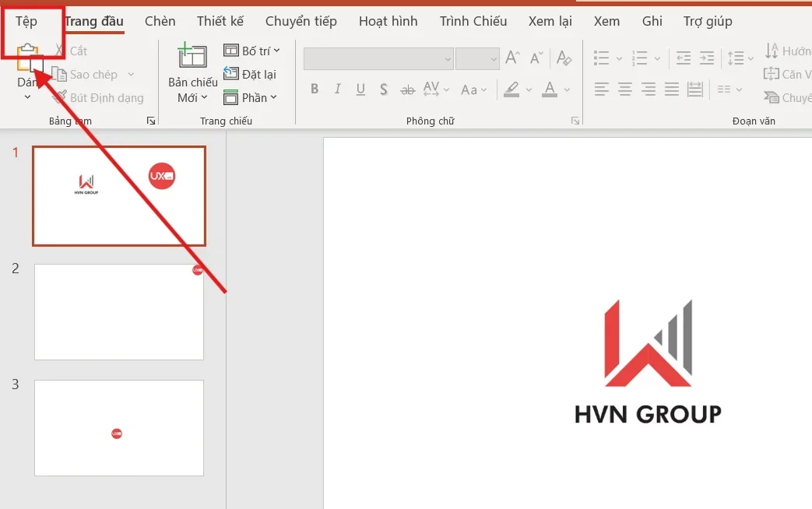
Task: Open the Thiết kế tab
Action: [x=220, y=21]
